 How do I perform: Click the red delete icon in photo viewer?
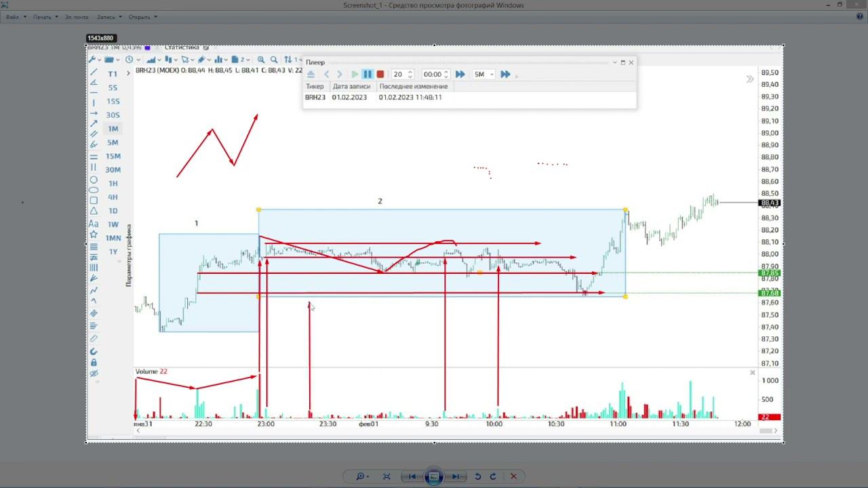pos(513,476)
